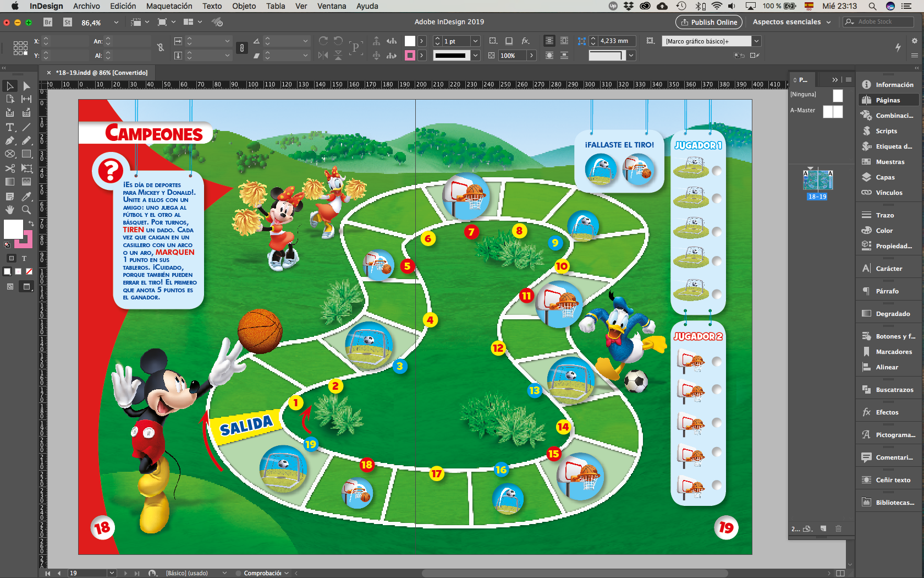Image resolution: width=924 pixels, height=578 pixels.
Task: Toggle formatting affects text T button
Action: click(24, 258)
